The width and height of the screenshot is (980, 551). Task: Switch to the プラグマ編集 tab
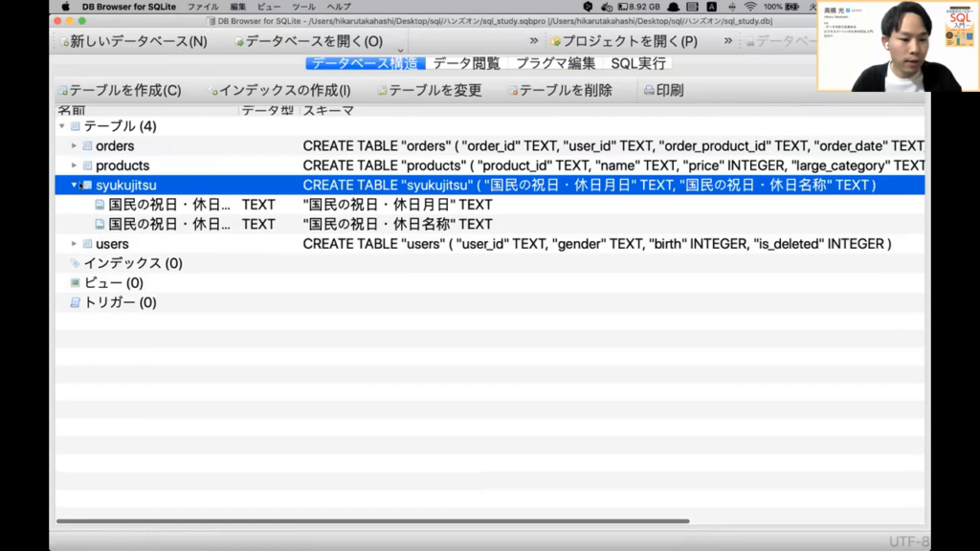pos(555,64)
